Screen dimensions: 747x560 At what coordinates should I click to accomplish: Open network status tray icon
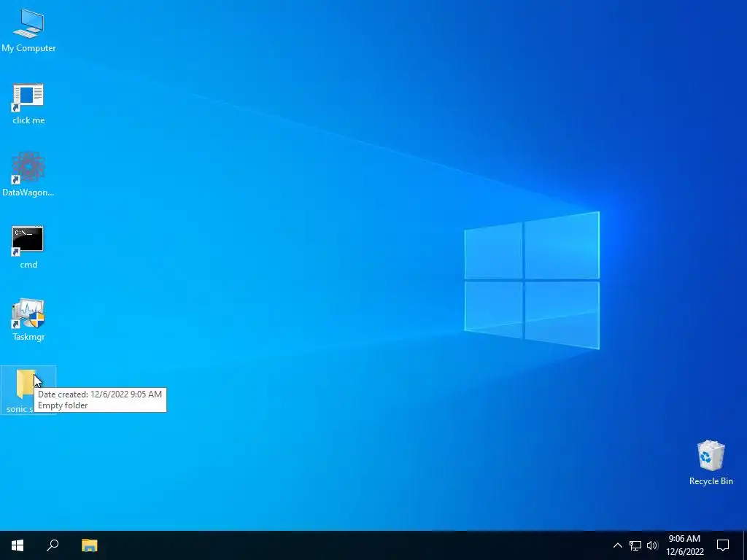[635, 545]
